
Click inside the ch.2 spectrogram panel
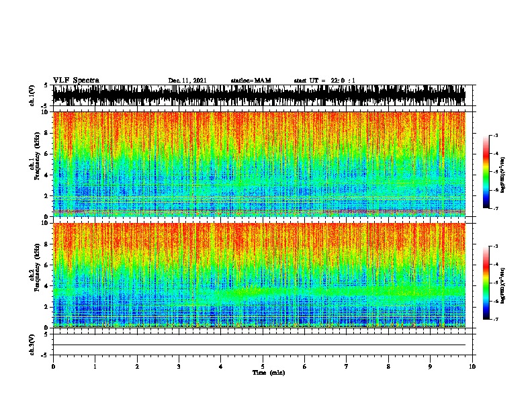click(x=259, y=275)
